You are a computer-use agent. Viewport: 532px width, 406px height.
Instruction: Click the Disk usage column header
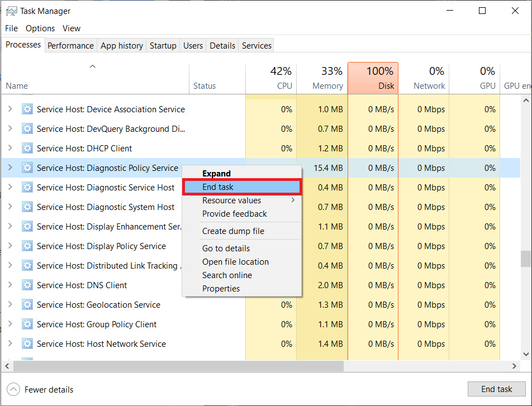(x=373, y=78)
